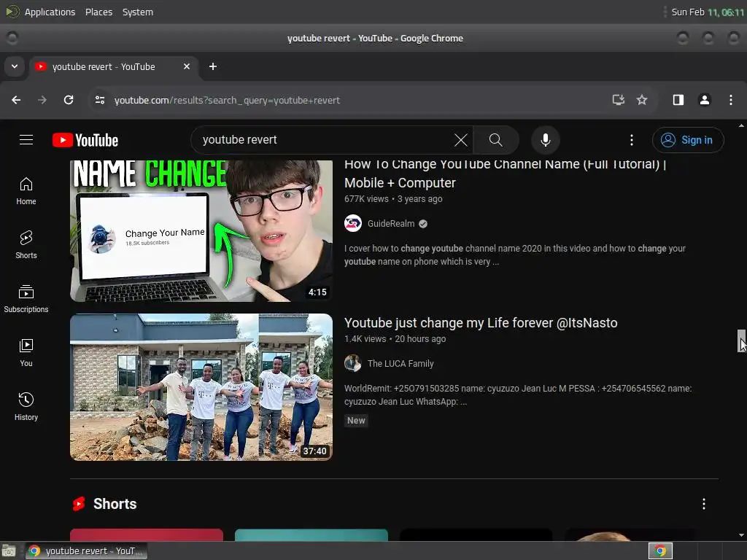Toggle Chrome side panel
This screenshot has height=560, width=747.
(678, 100)
